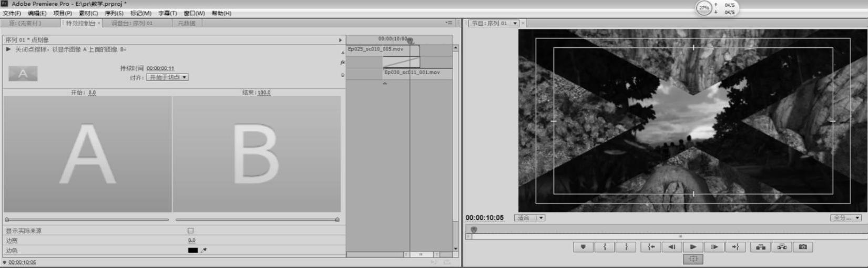Pick border color with the eyedropper
Viewport: 868px width, 268px height.
[204, 250]
